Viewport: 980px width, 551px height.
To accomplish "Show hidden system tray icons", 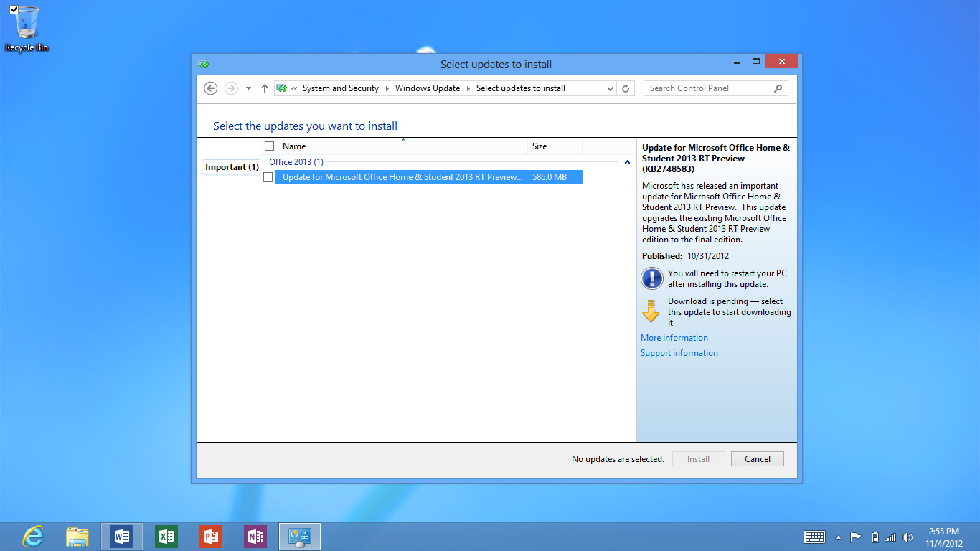I will pos(838,537).
